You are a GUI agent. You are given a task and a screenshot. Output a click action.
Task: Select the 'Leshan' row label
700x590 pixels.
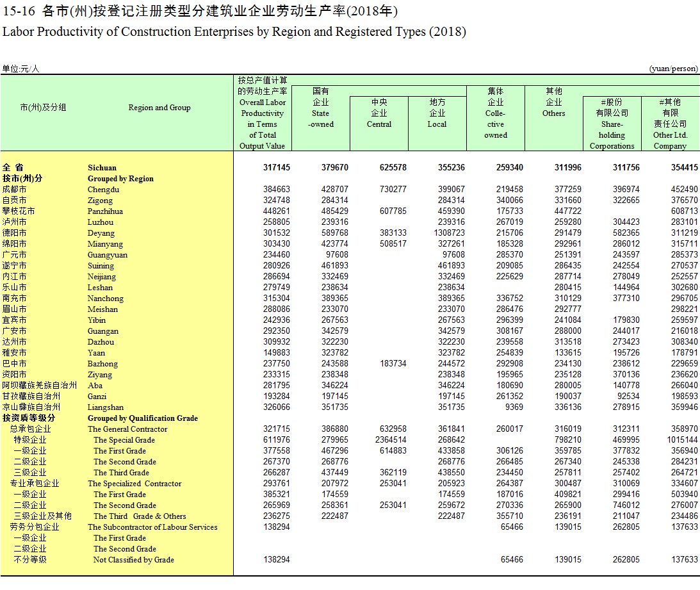100,288
